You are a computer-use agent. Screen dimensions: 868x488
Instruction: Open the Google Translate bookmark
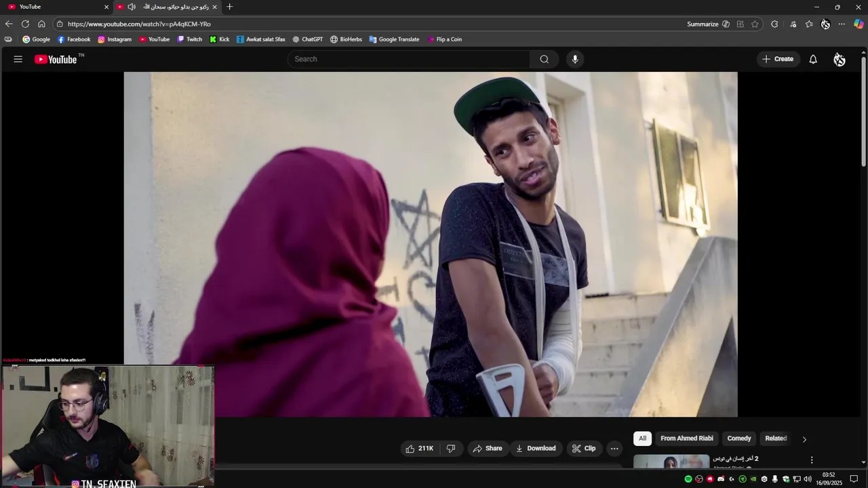(x=395, y=39)
